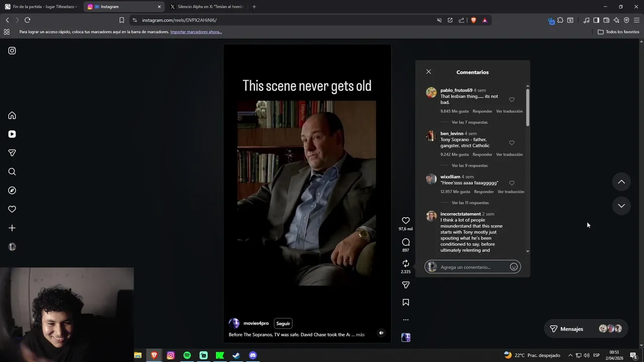644x362 pixels.
Task: Like pablo_frutos69's comment
Action: tap(512, 100)
